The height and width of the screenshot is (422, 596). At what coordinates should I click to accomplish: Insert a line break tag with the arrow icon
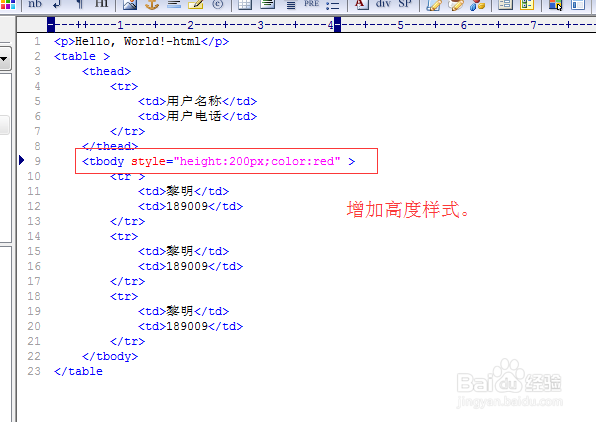[x=57, y=4]
